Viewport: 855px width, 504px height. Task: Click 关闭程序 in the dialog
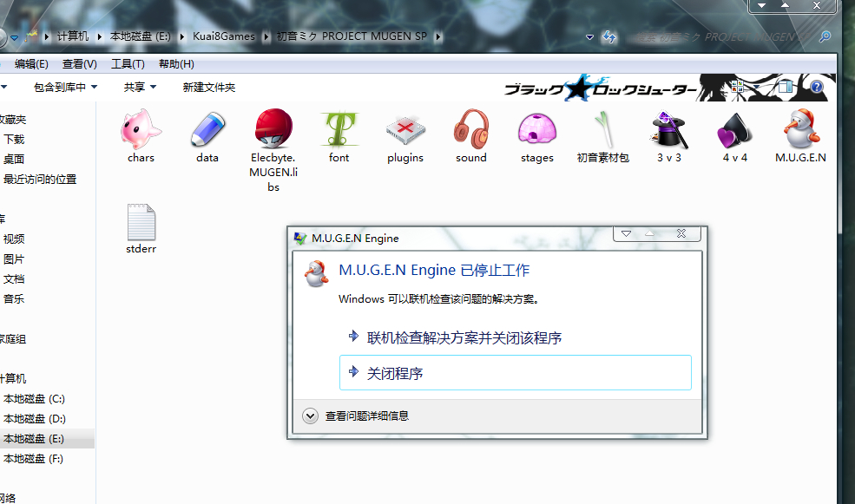pos(516,373)
